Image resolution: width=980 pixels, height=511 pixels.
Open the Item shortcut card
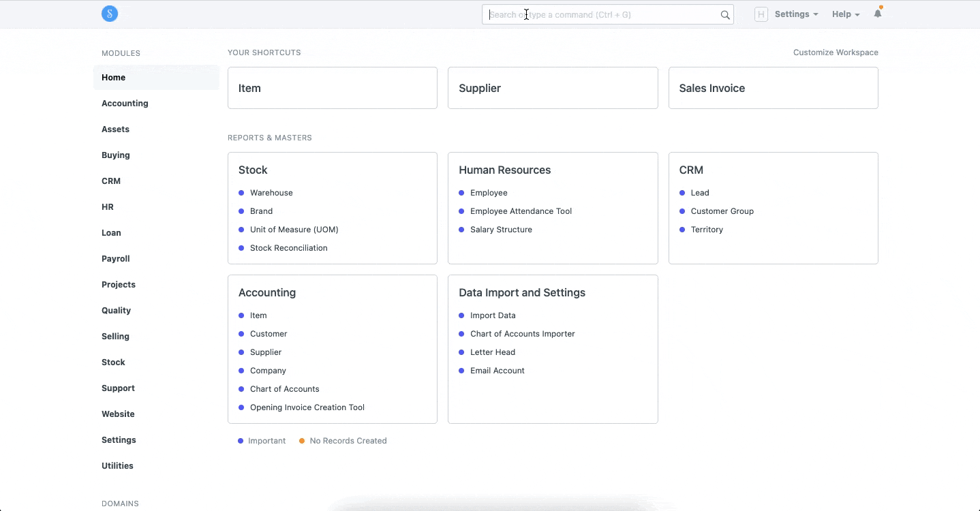[x=332, y=88]
